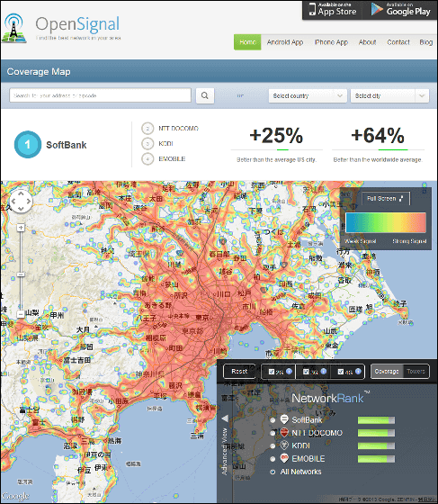Screen dimensions: 438x504
Task: Open the About page
Action: [367, 42]
